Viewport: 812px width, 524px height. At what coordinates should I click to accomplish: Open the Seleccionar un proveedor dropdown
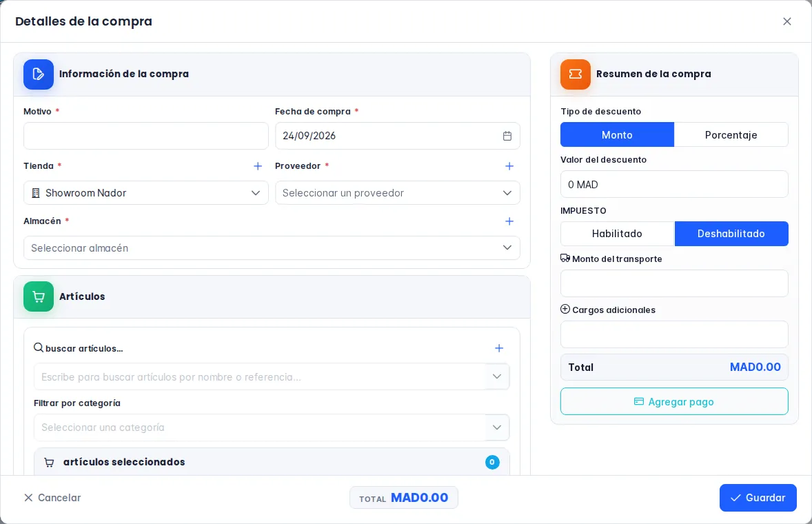(397, 192)
